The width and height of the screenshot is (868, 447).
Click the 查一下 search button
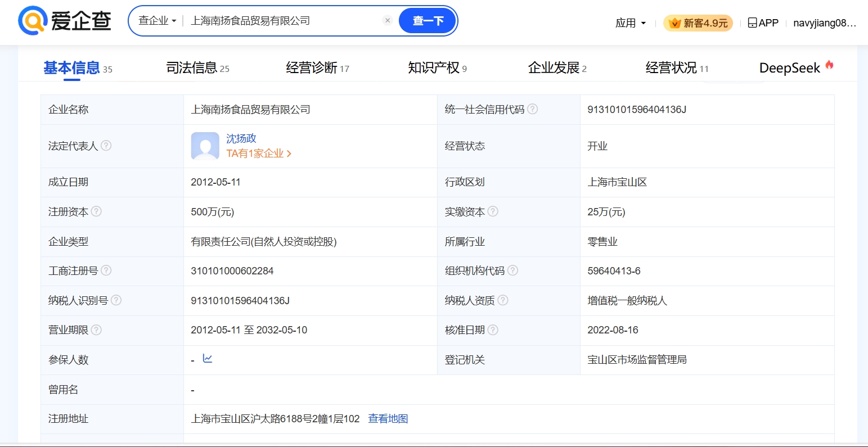click(x=428, y=21)
